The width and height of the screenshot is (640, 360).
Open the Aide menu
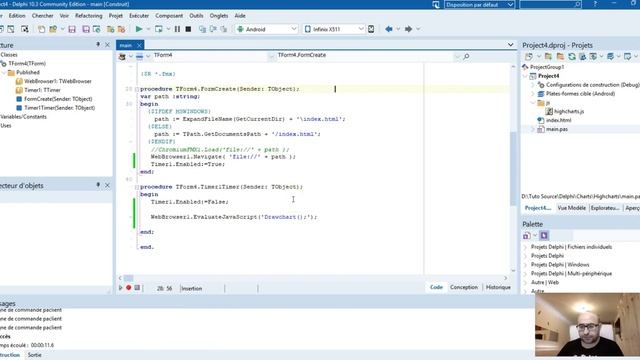240,16
